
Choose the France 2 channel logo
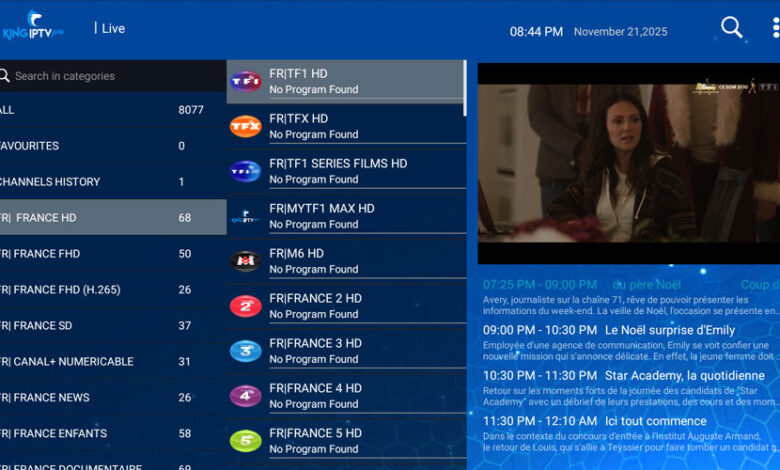pos(245,306)
